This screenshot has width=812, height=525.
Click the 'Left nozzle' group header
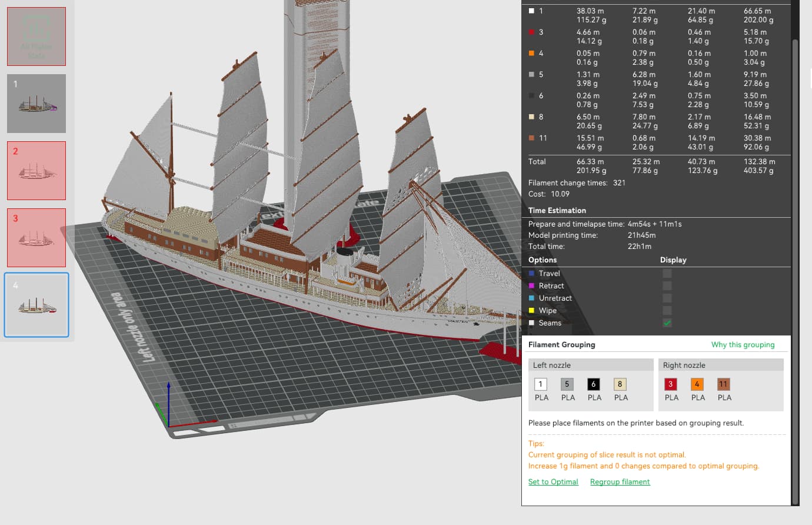tap(591, 365)
